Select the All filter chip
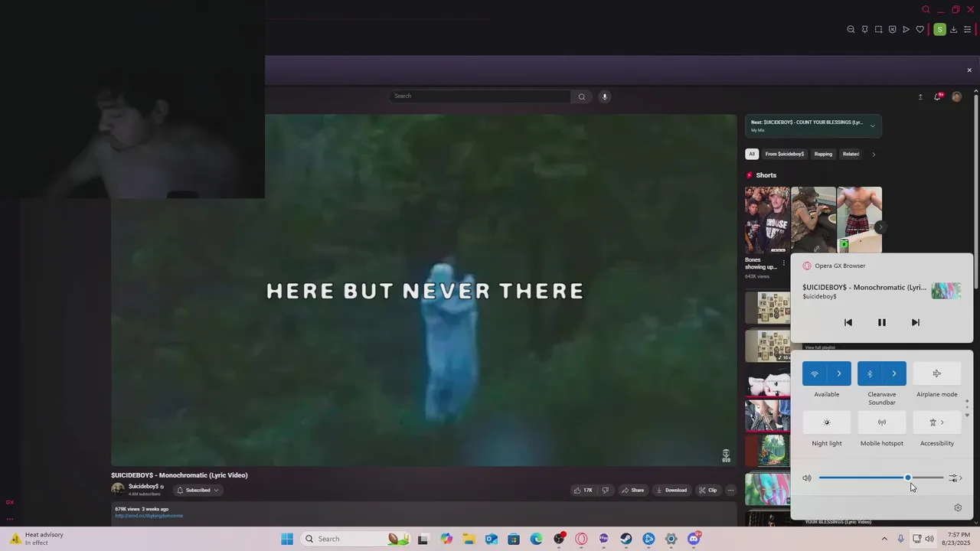This screenshot has width=980, height=551. tap(752, 154)
